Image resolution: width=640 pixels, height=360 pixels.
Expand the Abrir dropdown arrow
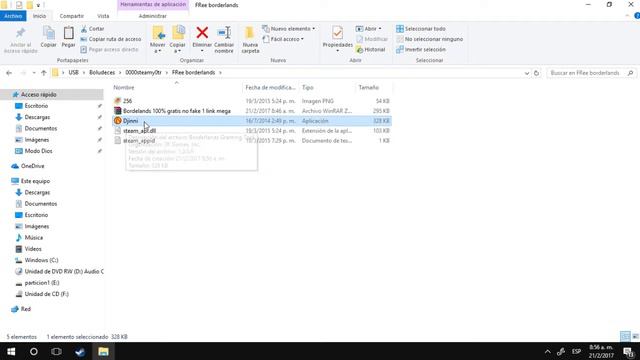(x=380, y=29)
